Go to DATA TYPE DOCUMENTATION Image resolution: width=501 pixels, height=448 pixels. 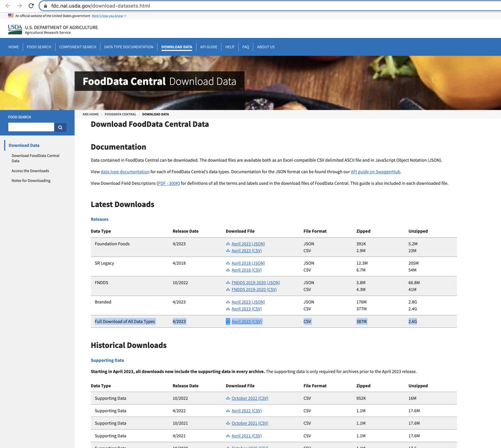click(129, 47)
